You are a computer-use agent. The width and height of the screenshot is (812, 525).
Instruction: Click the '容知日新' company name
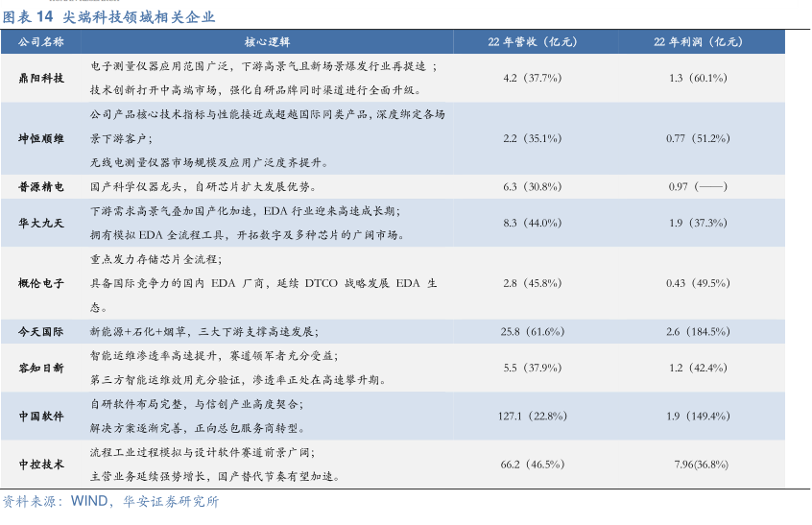pos(41,368)
